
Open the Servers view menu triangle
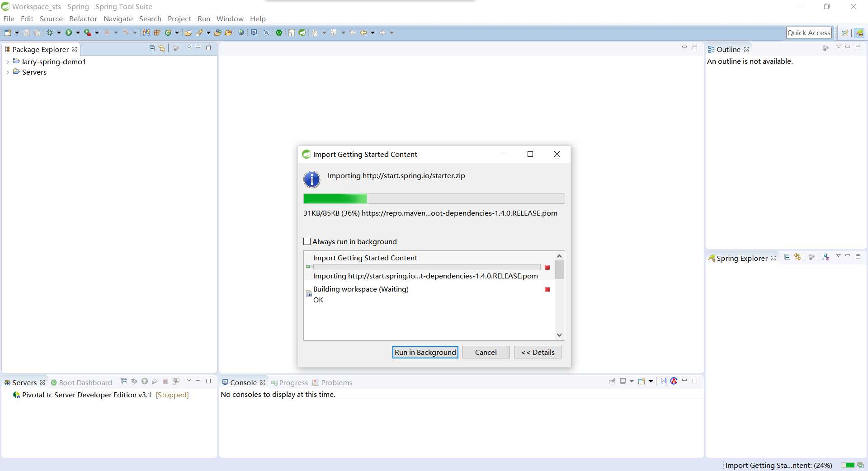[189, 381]
